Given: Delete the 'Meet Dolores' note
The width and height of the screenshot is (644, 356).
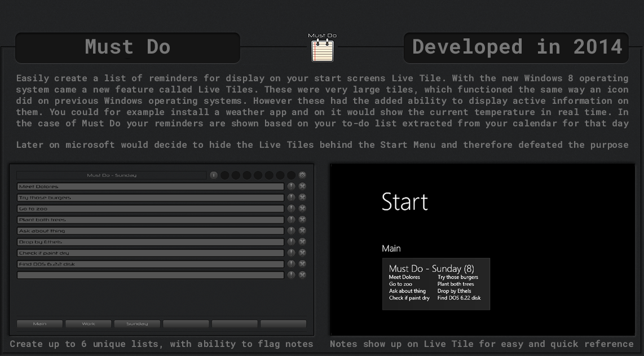Looking at the screenshot, I should (302, 186).
